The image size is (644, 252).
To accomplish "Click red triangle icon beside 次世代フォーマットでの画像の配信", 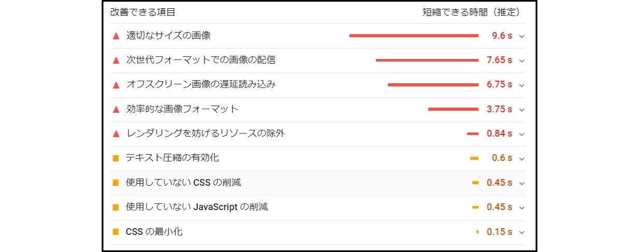I will [x=116, y=60].
